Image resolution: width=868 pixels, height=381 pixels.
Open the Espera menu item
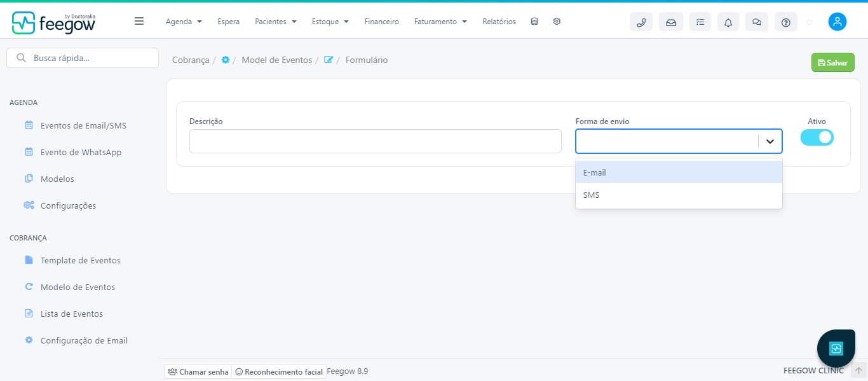click(x=229, y=22)
